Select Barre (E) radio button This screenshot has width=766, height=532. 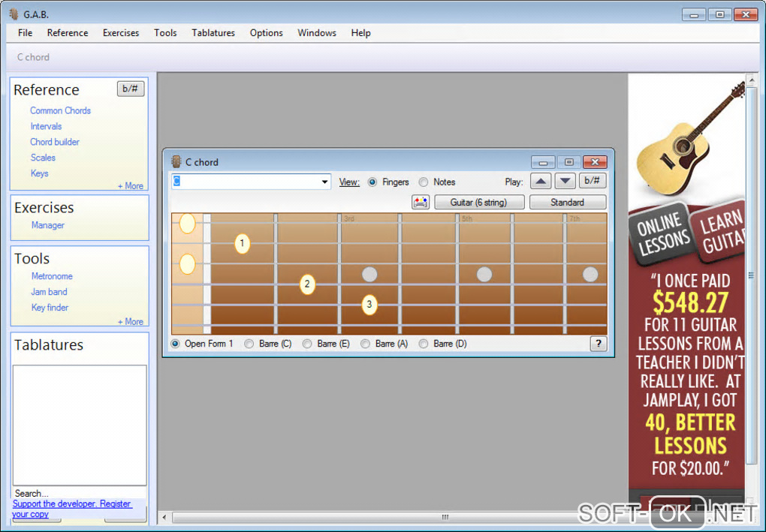(x=307, y=344)
